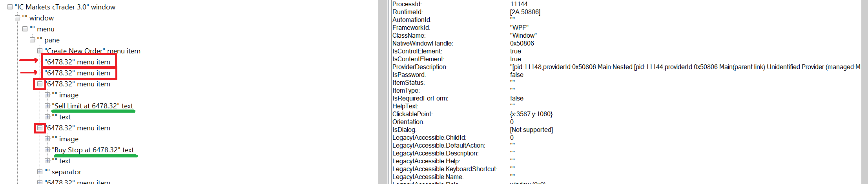The height and width of the screenshot is (190, 868).
Task: Select "Sell Limit at 6478.32" text item
Action: tap(93, 106)
